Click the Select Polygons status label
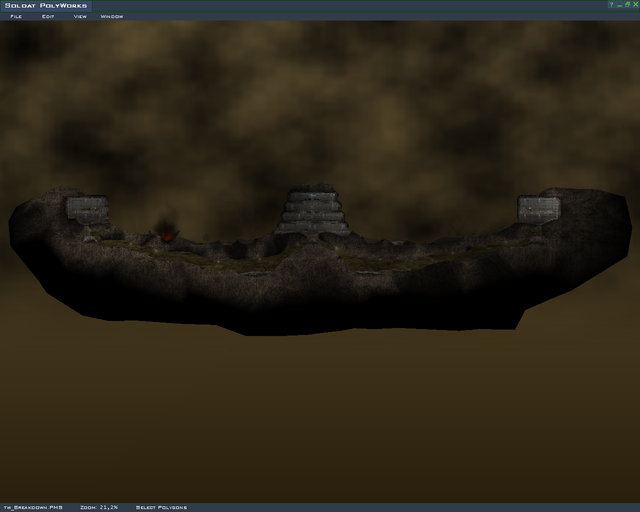Viewport: 640px width, 512px height. tap(161, 507)
